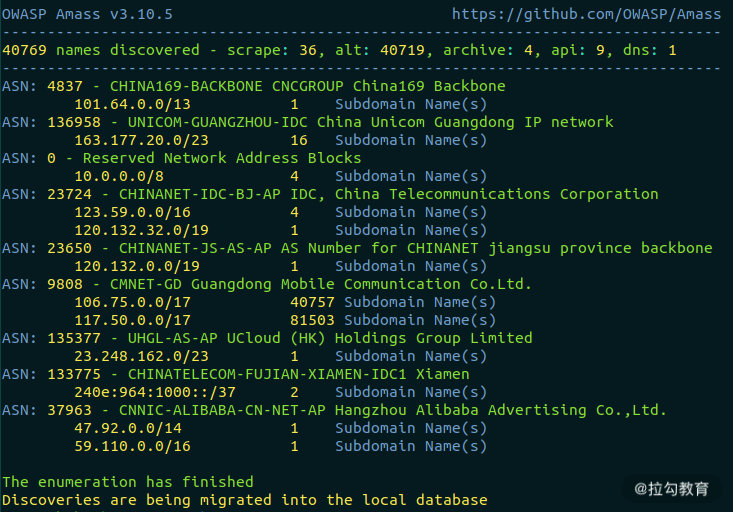Click the ASN 136958 UNICOM-GUANGZHOU-IDC line

(x=308, y=122)
